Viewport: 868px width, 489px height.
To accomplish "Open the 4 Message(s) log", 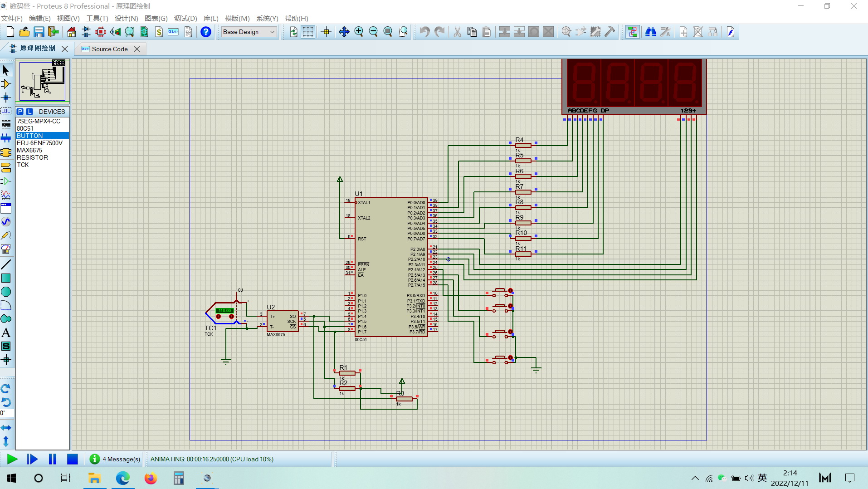I will tap(115, 459).
